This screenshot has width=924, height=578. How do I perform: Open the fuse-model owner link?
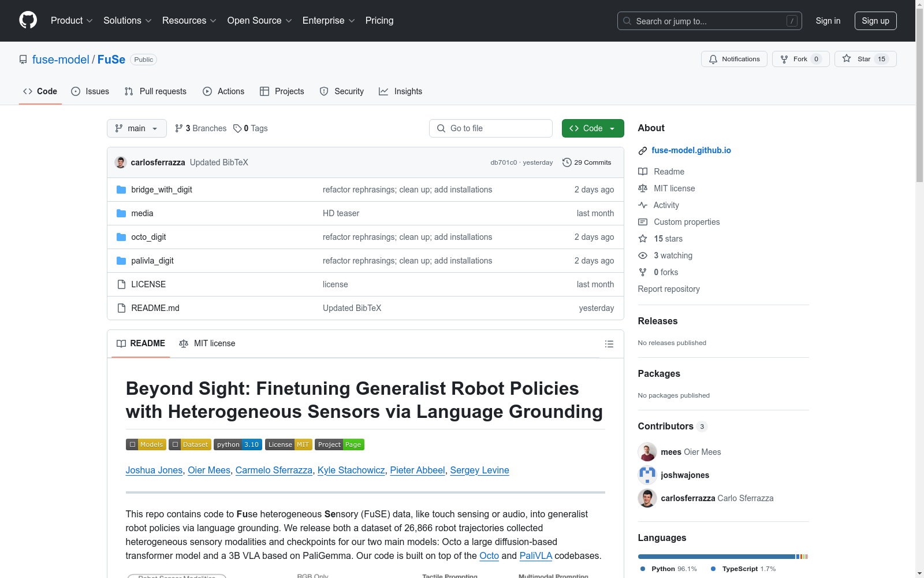coord(61,60)
